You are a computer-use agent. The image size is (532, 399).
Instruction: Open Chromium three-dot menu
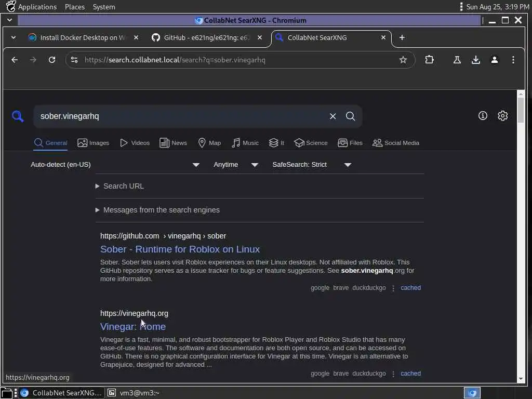coord(513,60)
